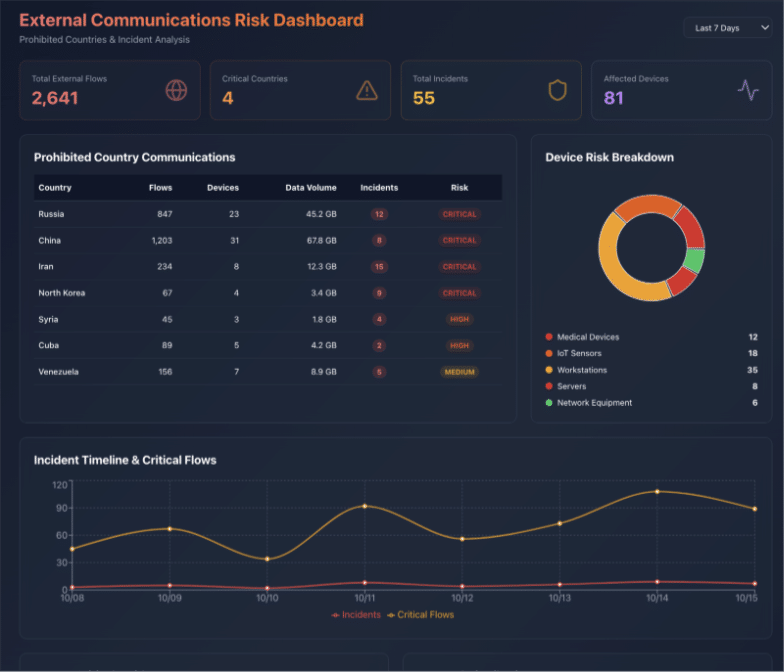Click the globe icon in Total External Flows
This screenshot has width=784, height=672.
coord(176,90)
